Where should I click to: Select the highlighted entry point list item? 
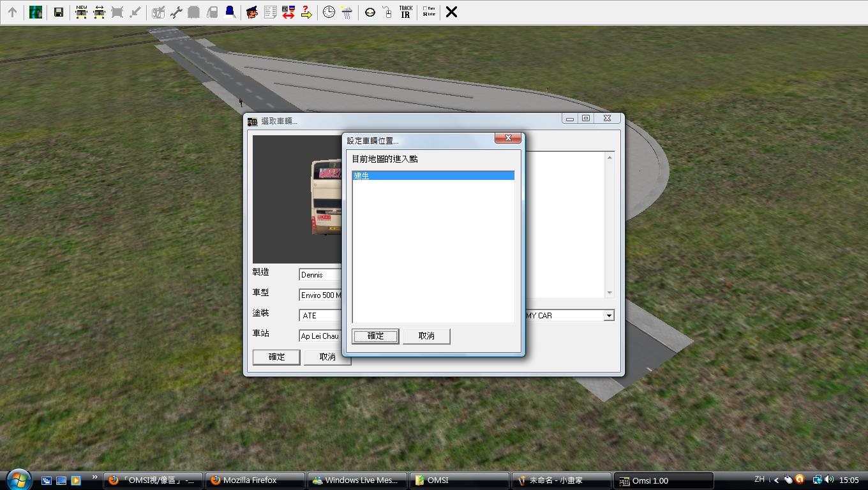pyautogui.click(x=433, y=175)
